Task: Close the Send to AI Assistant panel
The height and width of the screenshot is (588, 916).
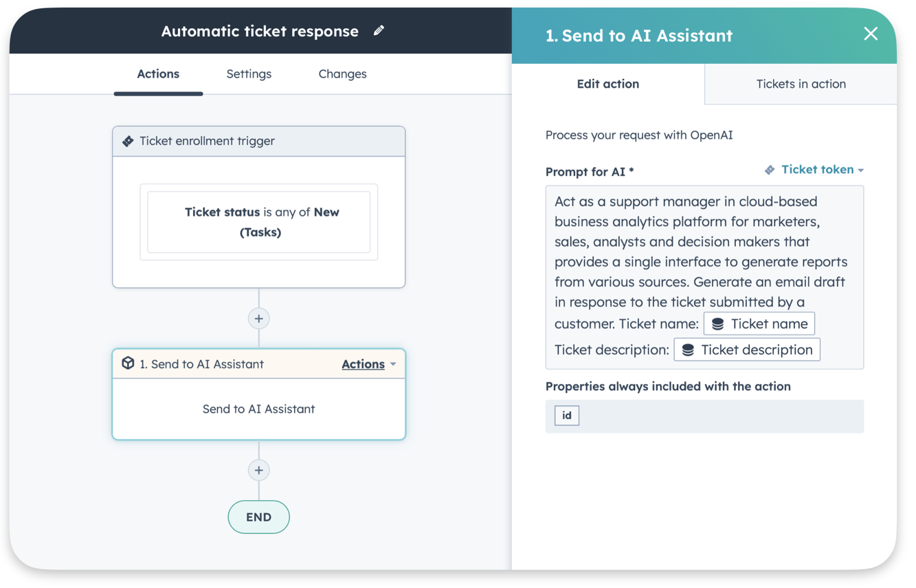Action: (x=871, y=33)
